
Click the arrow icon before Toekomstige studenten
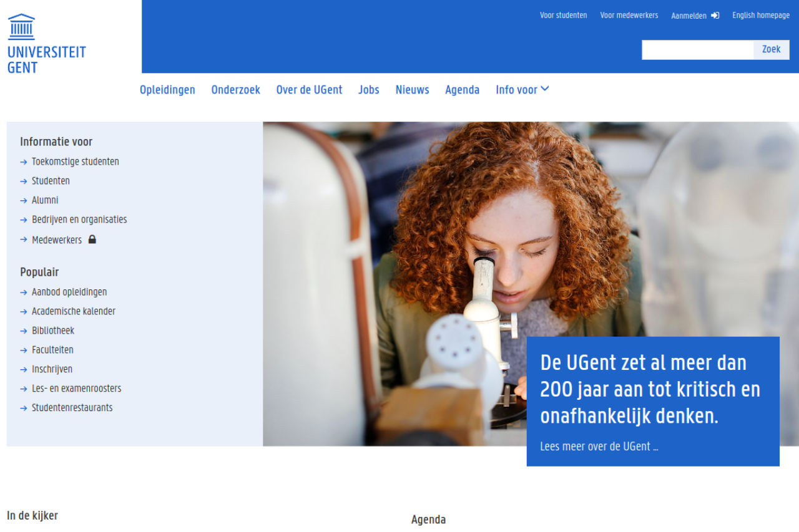tap(24, 162)
